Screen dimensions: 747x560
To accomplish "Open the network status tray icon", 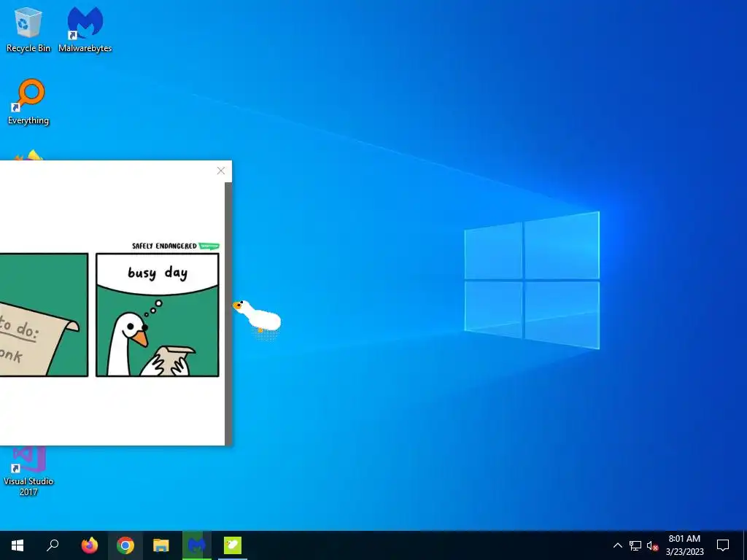I will click(x=635, y=545).
